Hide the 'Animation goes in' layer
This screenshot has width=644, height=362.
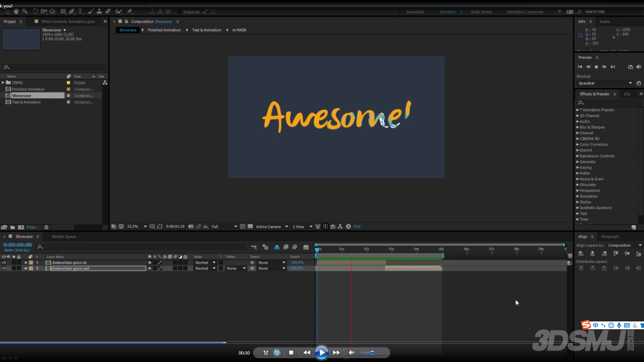point(4,262)
